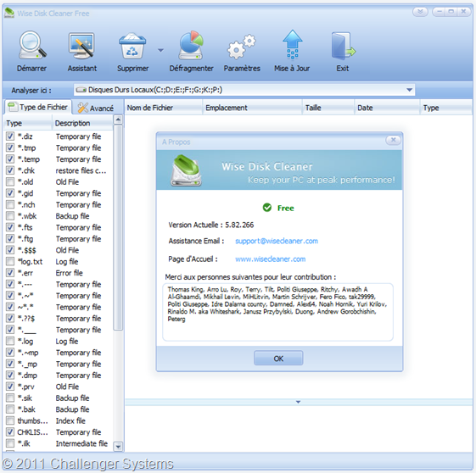Image resolution: width=476 pixels, height=473 pixels.
Task: Check for updates via Mise à Jour
Action: 292,45
